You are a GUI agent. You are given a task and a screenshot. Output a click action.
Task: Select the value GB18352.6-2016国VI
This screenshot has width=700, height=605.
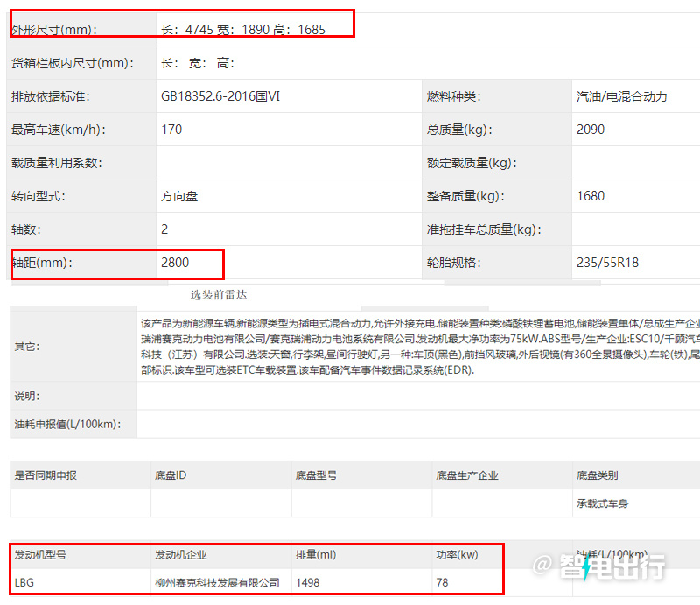(220, 96)
